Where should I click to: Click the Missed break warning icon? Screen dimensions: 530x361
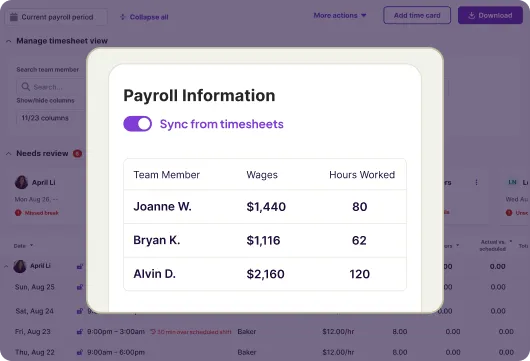(x=18, y=213)
